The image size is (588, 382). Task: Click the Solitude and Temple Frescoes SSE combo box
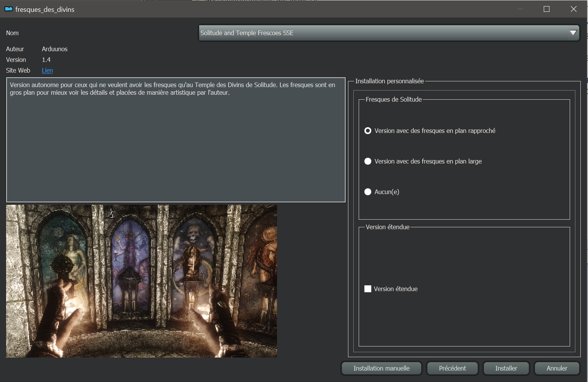[x=389, y=33]
